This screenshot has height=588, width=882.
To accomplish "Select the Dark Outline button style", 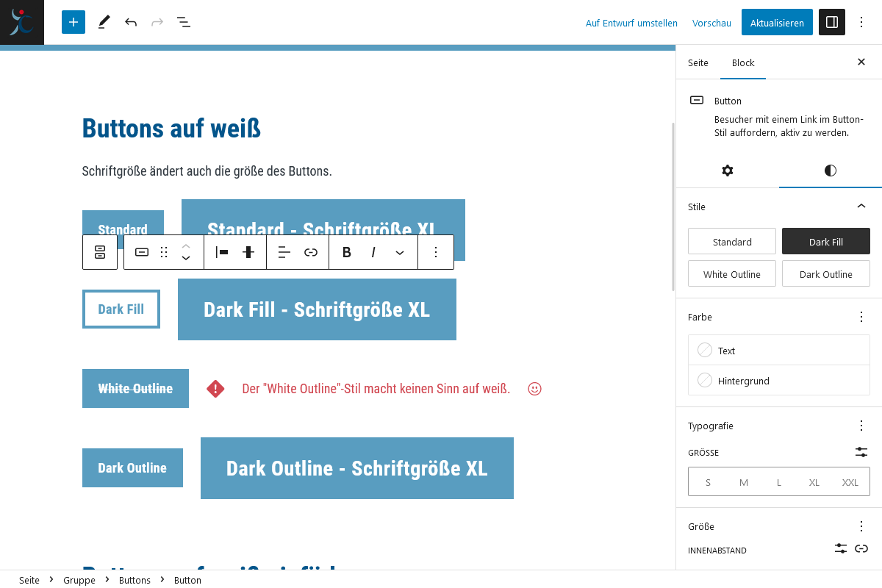I will pos(825,273).
